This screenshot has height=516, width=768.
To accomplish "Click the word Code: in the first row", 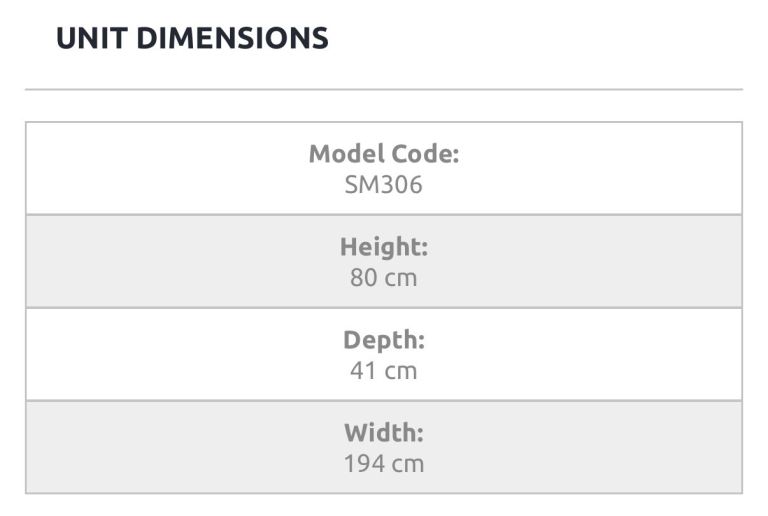I will pyautogui.click(x=424, y=154).
